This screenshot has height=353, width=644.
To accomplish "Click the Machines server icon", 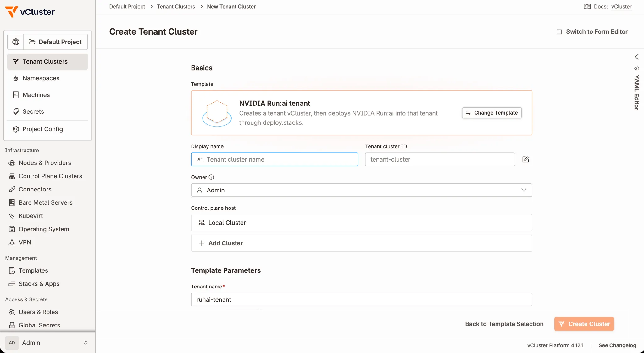I will 16,95.
